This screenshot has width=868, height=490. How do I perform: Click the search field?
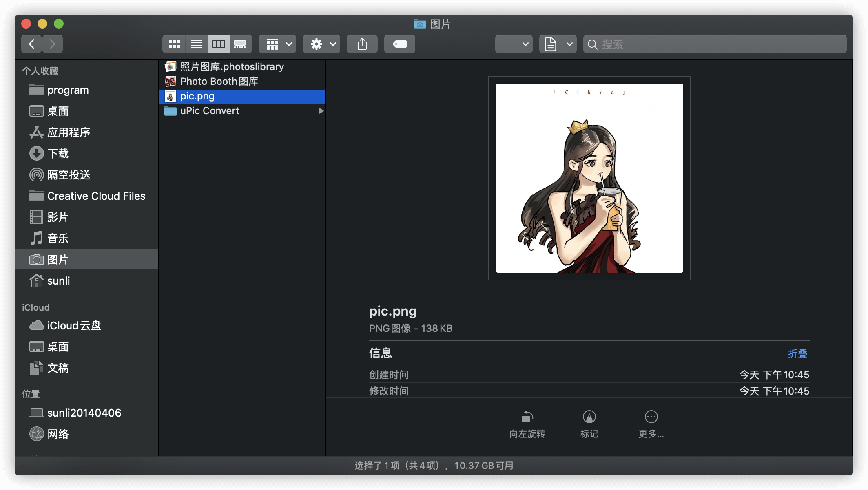click(x=715, y=44)
